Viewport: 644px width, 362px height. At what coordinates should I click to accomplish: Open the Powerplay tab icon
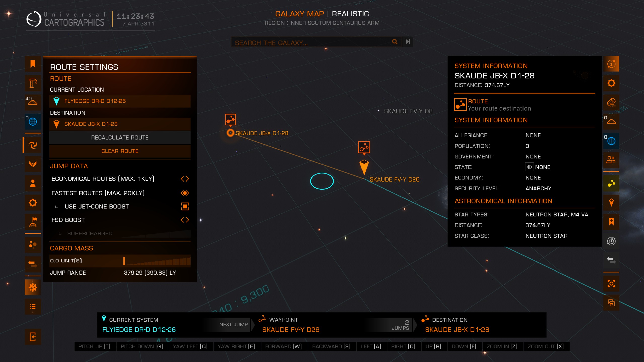coord(33,164)
